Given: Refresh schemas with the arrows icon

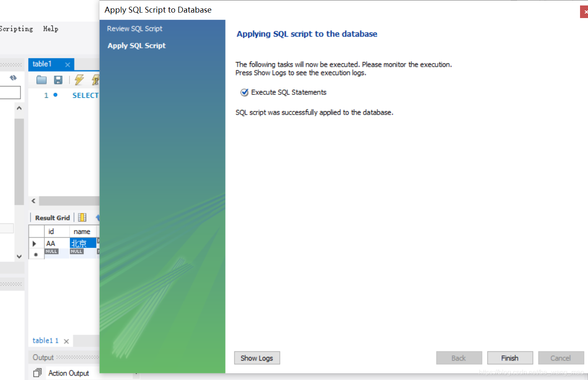Looking at the screenshot, I should tap(13, 78).
